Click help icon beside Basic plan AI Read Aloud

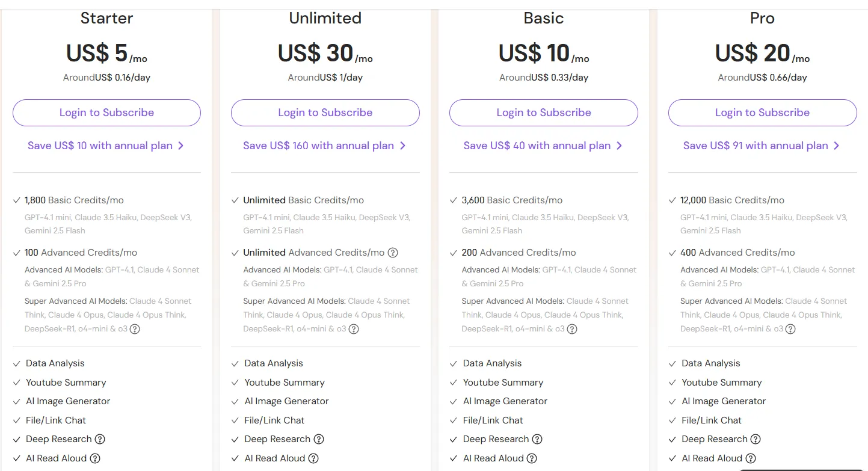(532, 458)
